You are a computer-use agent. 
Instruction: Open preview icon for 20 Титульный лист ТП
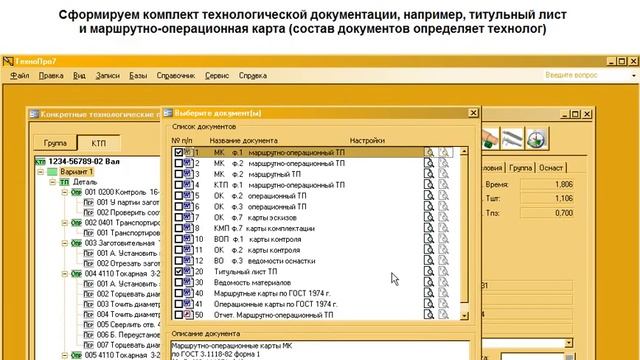tap(429, 271)
